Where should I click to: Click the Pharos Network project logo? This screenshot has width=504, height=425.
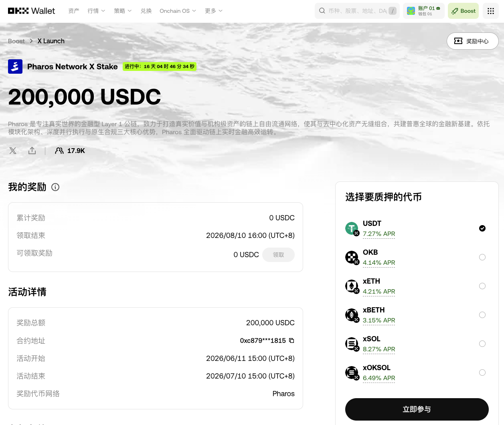(x=15, y=66)
